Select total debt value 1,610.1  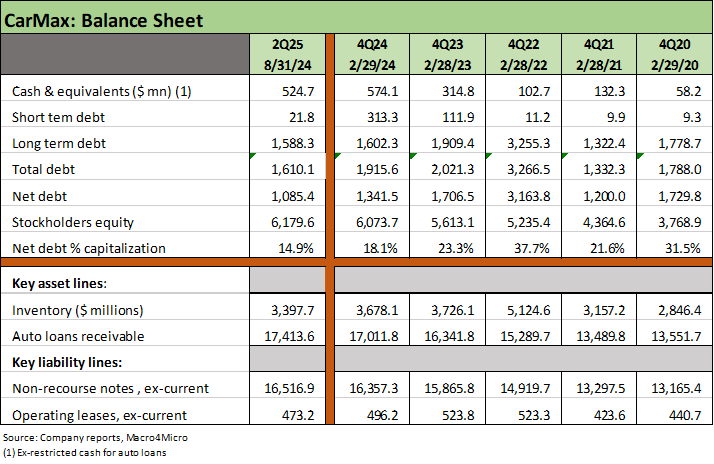[x=293, y=169]
